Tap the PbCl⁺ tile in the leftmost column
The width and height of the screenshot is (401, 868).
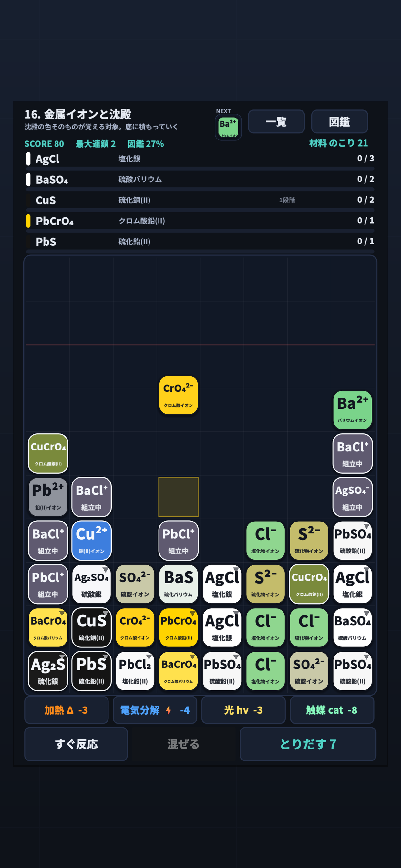pyautogui.click(x=48, y=584)
